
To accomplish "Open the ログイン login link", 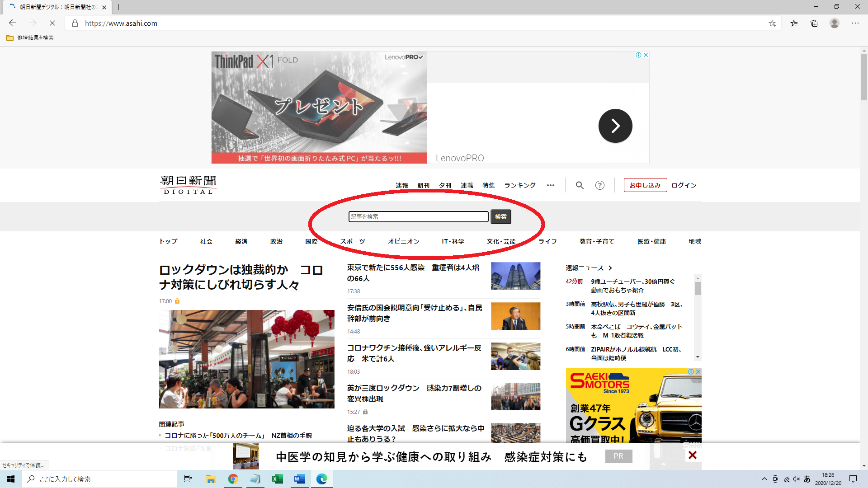I will click(684, 185).
